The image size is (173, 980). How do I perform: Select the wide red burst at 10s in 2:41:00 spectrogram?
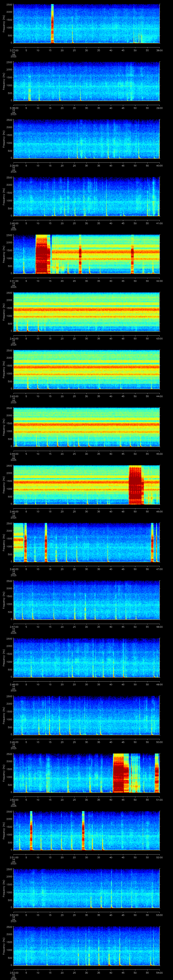point(43,254)
